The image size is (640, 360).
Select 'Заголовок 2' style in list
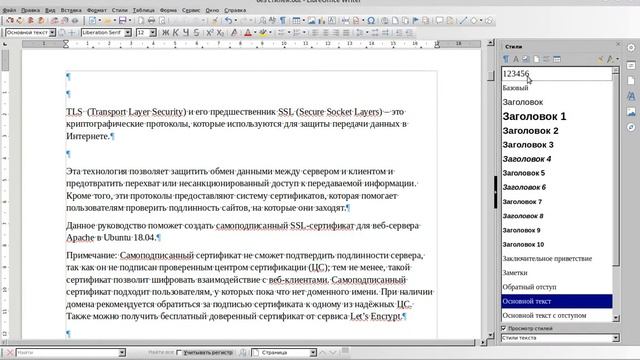(x=557, y=131)
